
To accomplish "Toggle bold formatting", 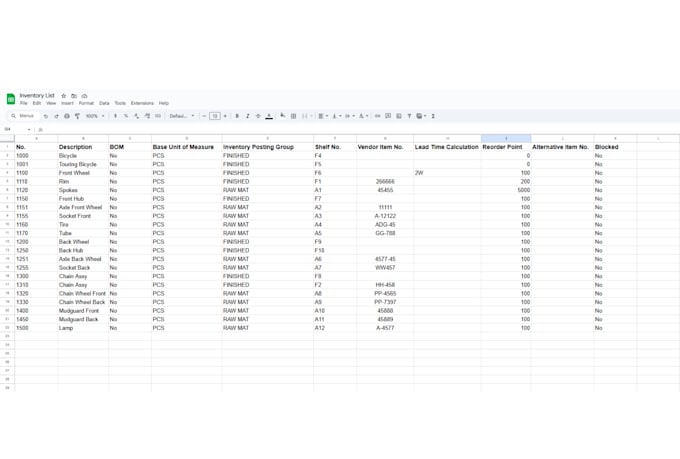I will click(237, 116).
